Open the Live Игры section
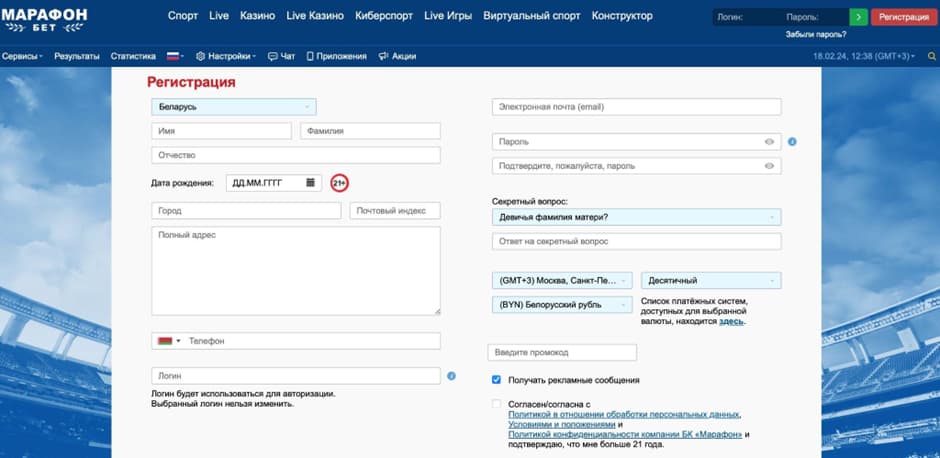This screenshot has height=458, width=940. point(448,16)
